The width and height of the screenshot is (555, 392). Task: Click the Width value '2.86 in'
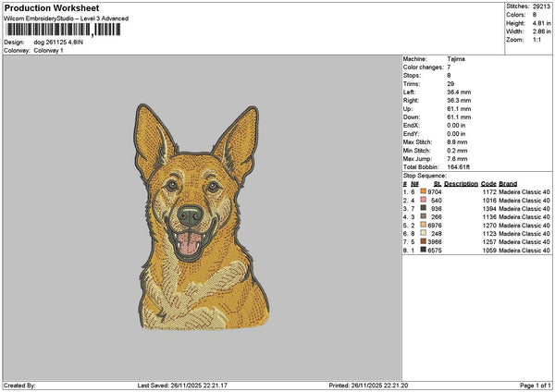click(541, 31)
